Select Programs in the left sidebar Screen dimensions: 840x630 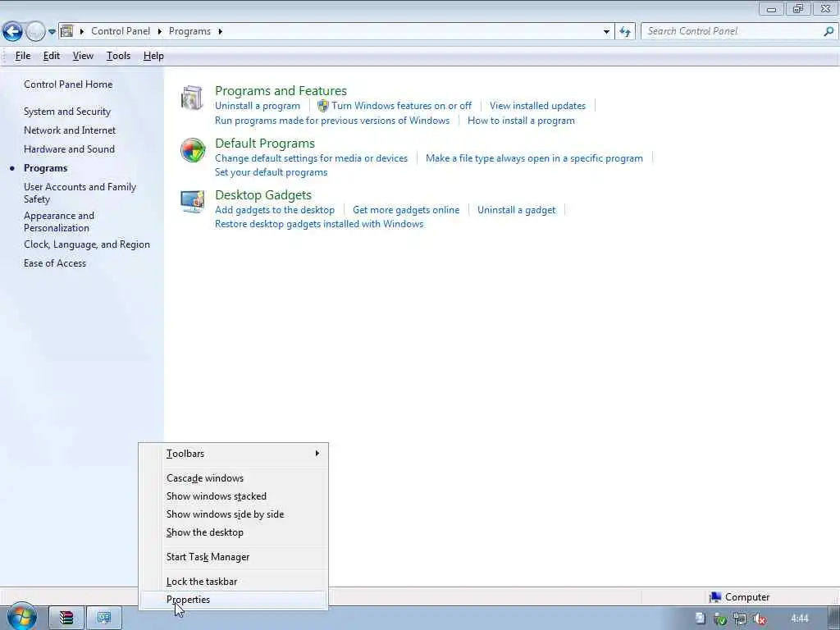point(46,168)
